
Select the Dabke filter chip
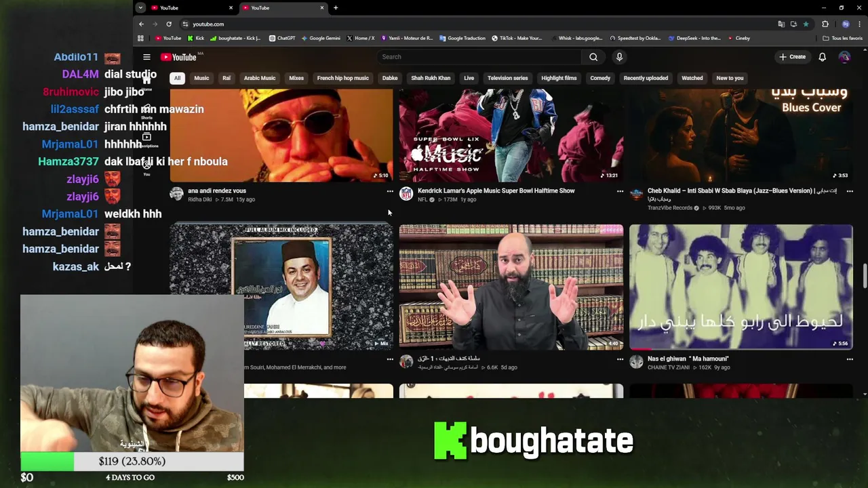pyautogui.click(x=390, y=78)
